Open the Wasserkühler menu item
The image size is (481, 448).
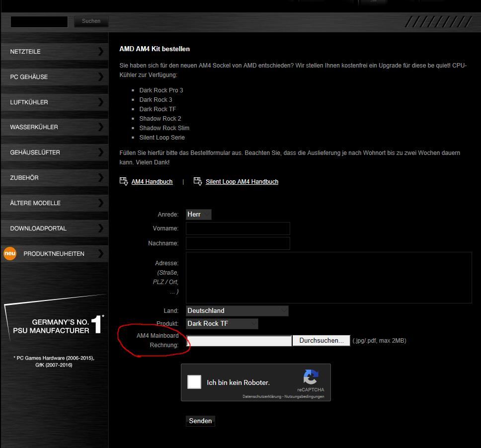click(x=55, y=127)
